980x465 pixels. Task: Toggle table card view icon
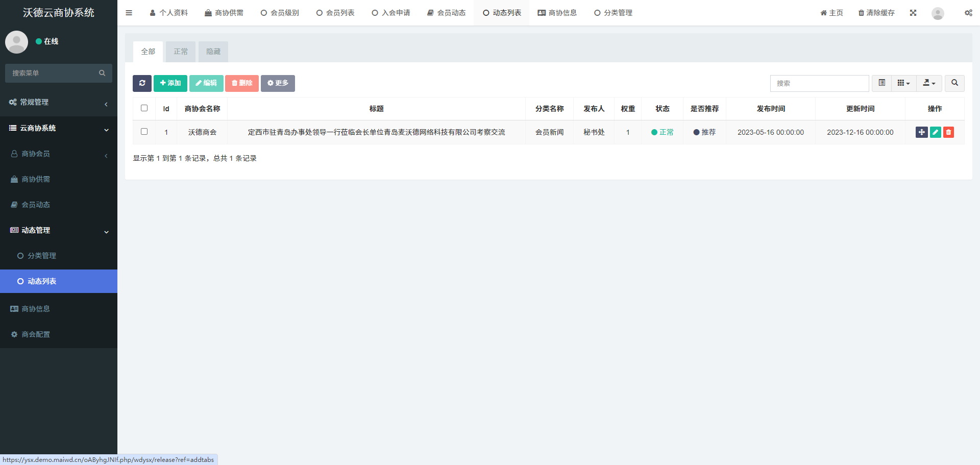pyautogui.click(x=881, y=83)
